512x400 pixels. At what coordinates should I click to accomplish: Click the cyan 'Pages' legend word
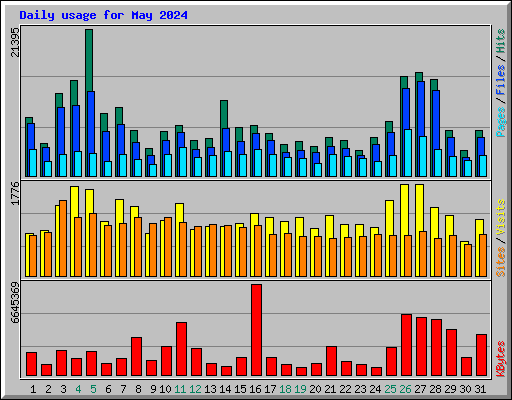click(x=501, y=122)
